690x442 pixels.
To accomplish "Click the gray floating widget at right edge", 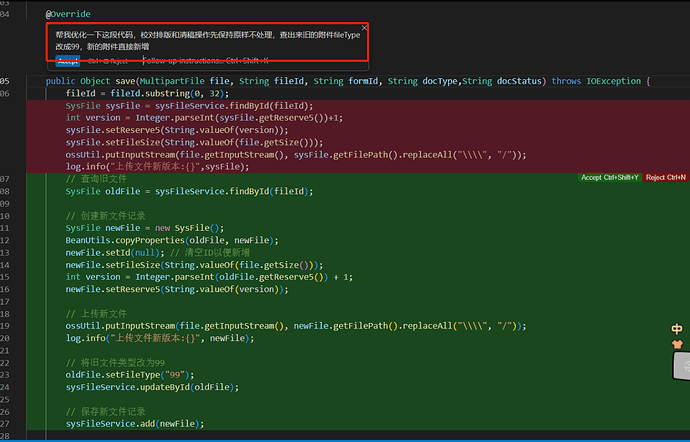I will 682,366.
